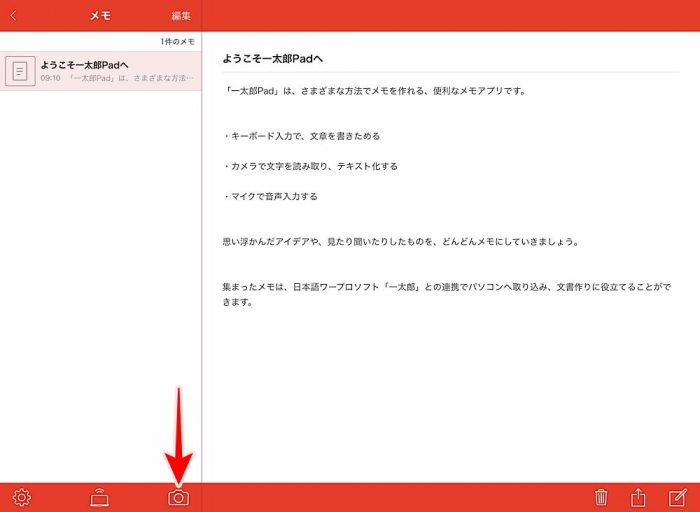Click the line カメラで文字を読み取り、テキスト化する

(x=311, y=167)
